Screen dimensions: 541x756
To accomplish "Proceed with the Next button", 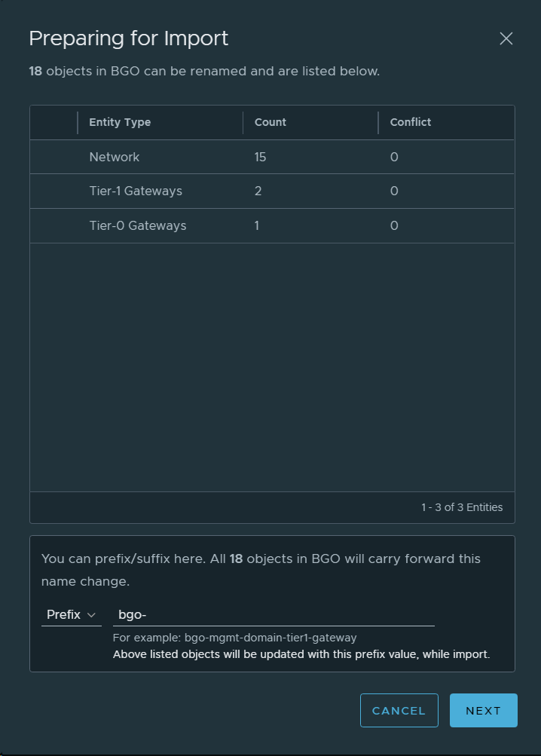I will [483, 711].
